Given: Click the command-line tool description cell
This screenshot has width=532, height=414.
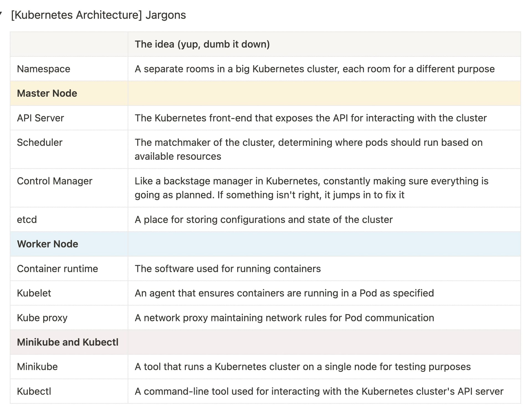Looking at the screenshot, I should [319, 391].
